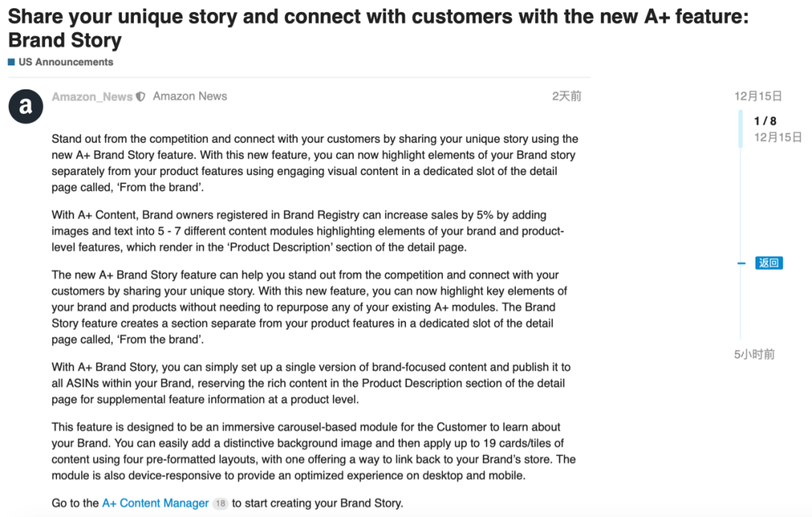This screenshot has width=812, height=517.
Task: Click the 'This feature is designed' paragraph
Action: click(314, 452)
